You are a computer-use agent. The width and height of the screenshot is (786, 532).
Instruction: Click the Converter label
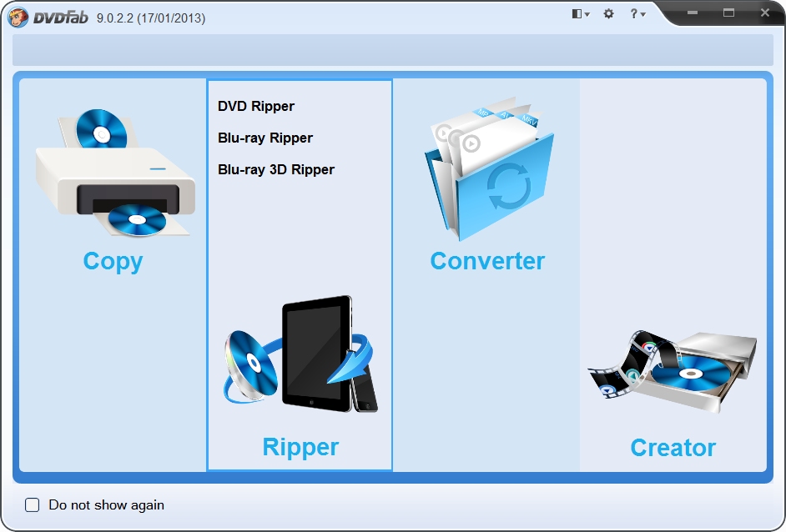point(487,261)
